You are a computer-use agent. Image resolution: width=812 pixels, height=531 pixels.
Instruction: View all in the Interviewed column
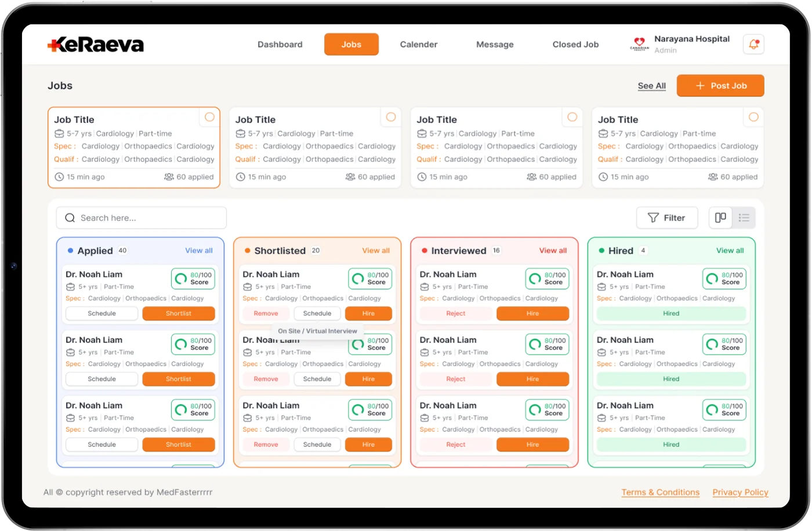(x=553, y=251)
